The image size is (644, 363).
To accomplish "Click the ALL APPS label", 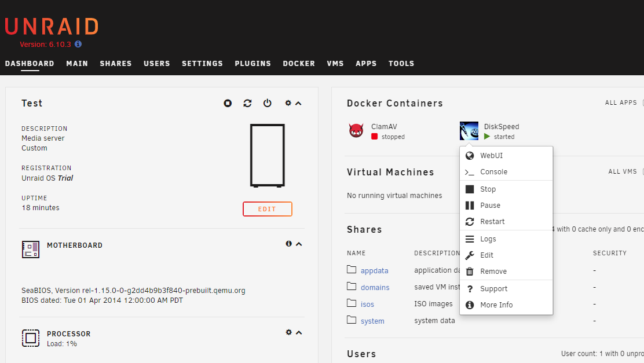I will tap(621, 102).
